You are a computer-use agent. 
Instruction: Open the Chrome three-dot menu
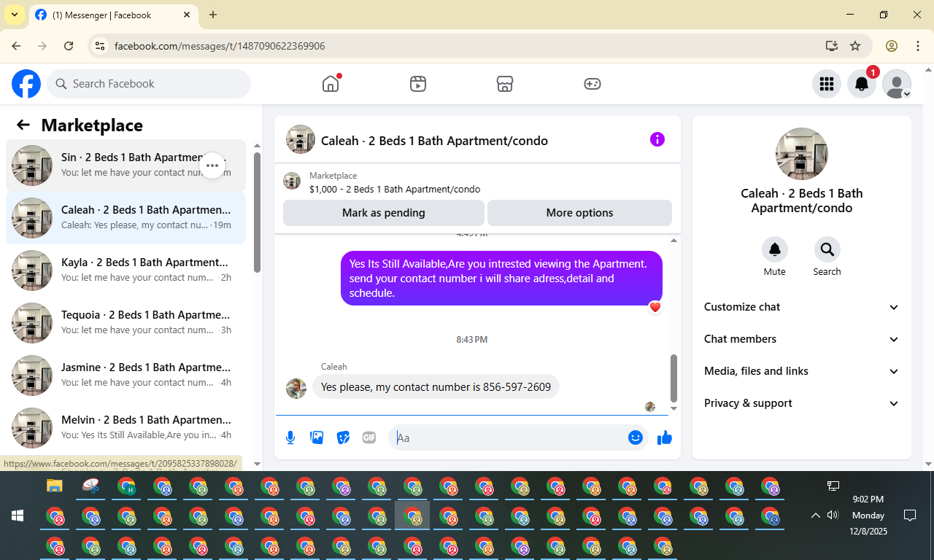point(918,46)
